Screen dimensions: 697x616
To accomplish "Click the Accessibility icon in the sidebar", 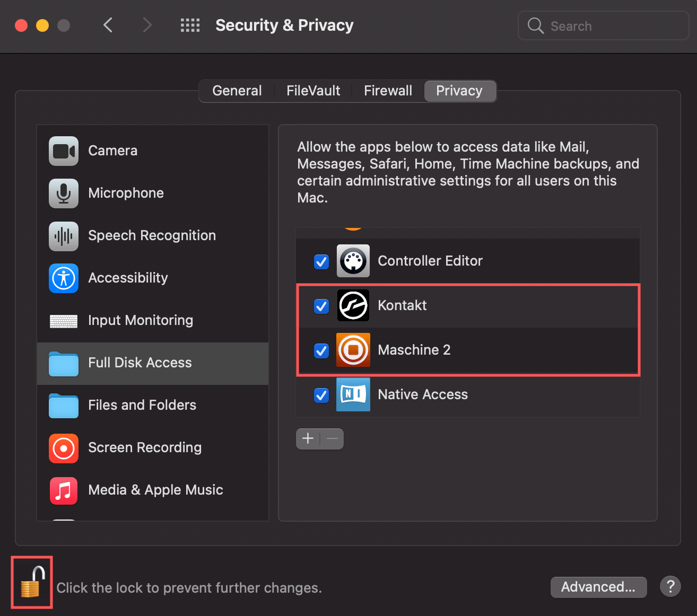I will 64,278.
